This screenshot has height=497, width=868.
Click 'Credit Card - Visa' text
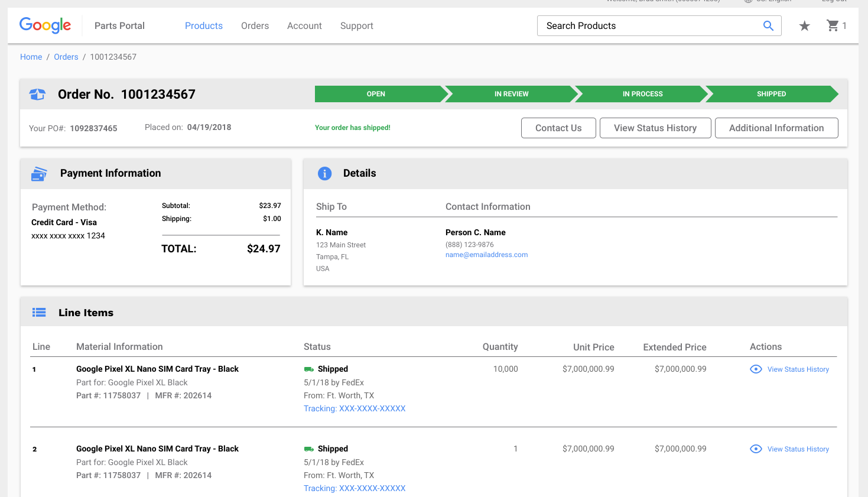click(x=64, y=222)
